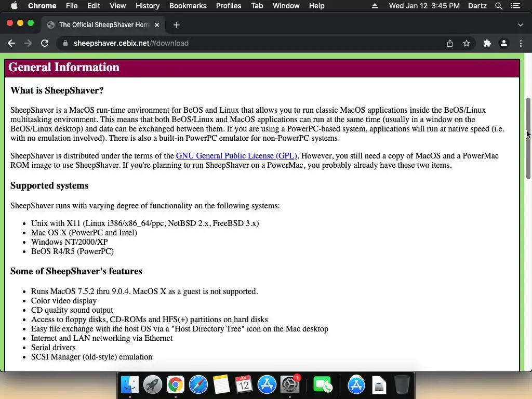Open GNU General Public License link
Viewport: 532px width, 399px height.
(236, 156)
